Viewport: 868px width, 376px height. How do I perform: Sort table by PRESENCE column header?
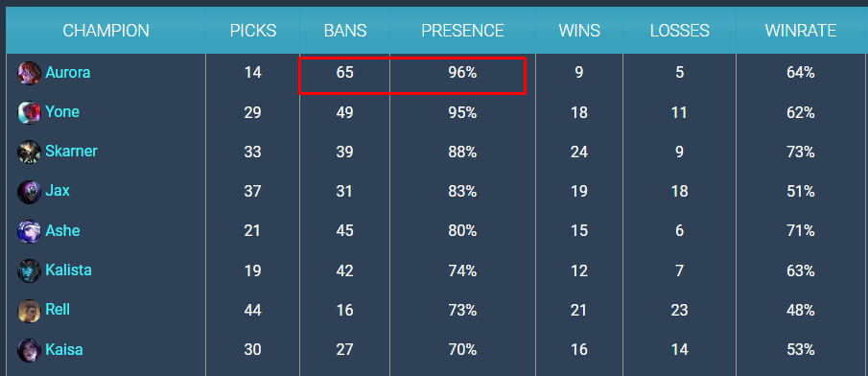point(463,31)
